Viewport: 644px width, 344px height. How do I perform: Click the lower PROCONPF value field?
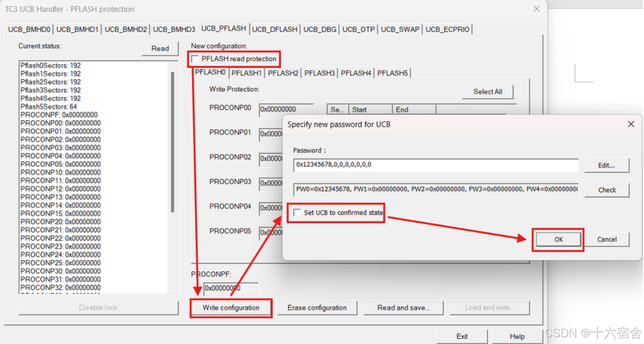231,288
